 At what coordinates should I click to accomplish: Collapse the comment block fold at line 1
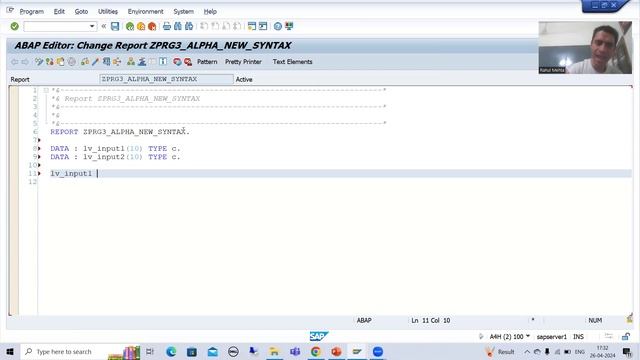pyautogui.click(x=46, y=90)
